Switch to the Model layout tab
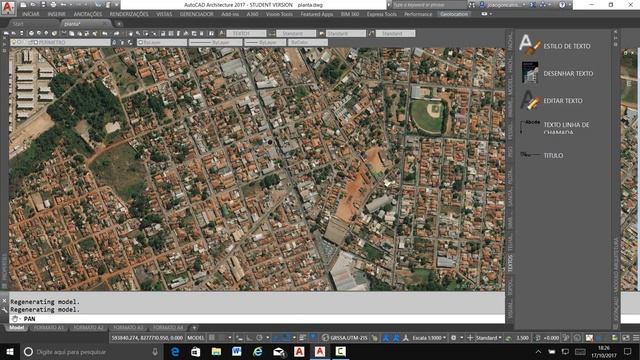This screenshot has width=640, height=360. tap(16, 328)
